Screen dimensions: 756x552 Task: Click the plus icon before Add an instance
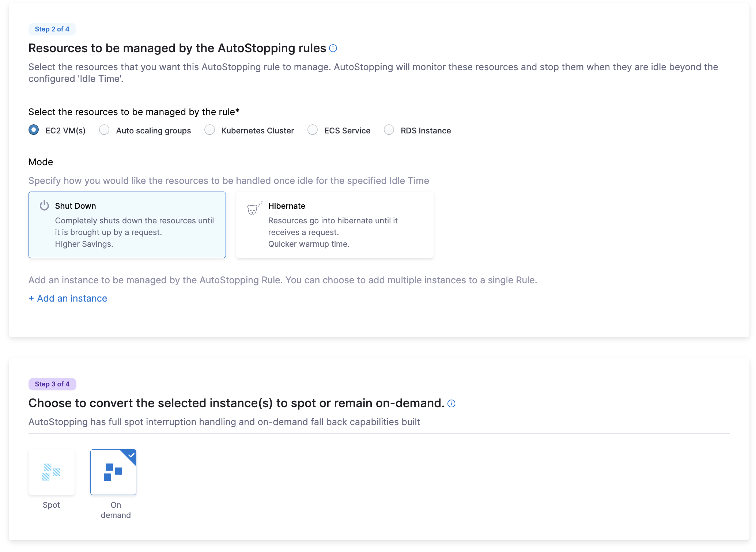tap(31, 298)
